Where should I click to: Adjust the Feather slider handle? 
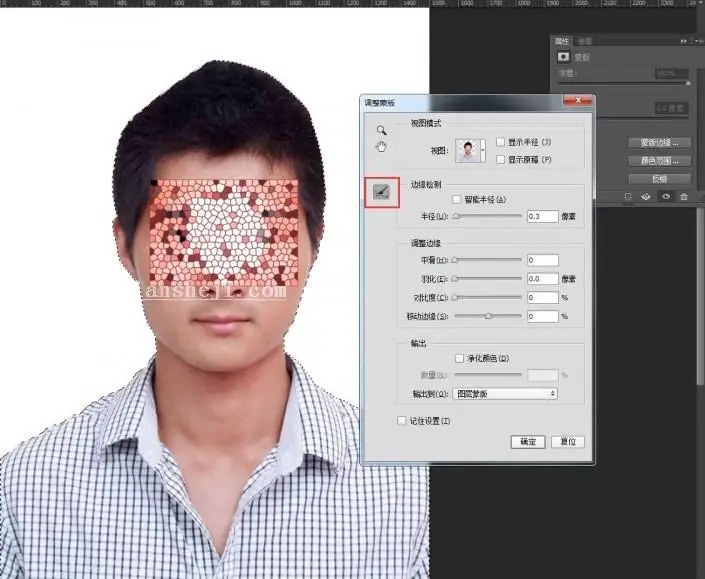click(x=455, y=279)
